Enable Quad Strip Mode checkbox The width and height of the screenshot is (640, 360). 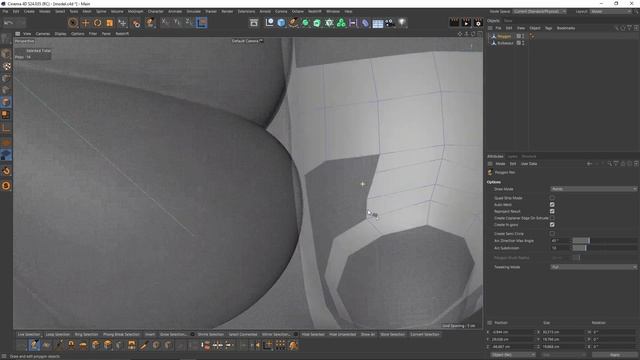[x=552, y=198]
